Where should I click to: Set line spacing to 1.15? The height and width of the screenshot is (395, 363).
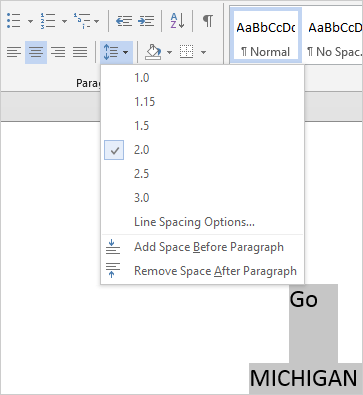click(x=202, y=102)
